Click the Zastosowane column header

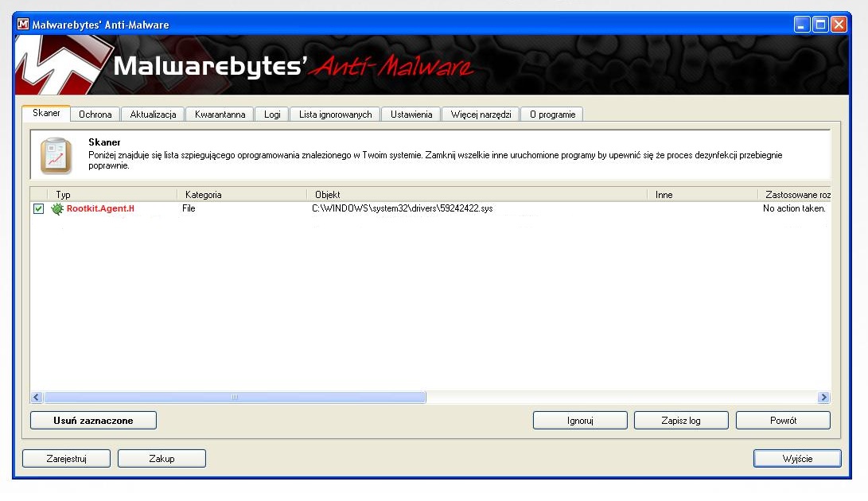coord(794,194)
